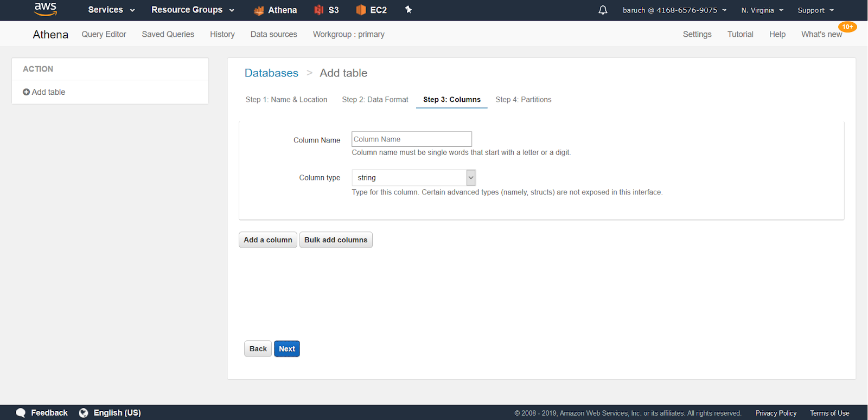Open the Athena service shortcut icon
The image size is (868, 420).
(x=259, y=10)
